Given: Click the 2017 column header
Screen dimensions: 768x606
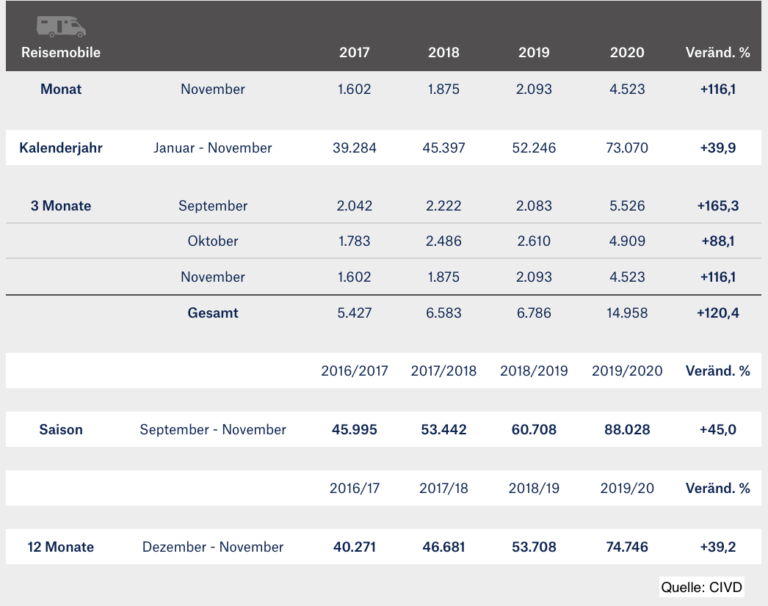Looking at the screenshot, I should (x=354, y=52).
